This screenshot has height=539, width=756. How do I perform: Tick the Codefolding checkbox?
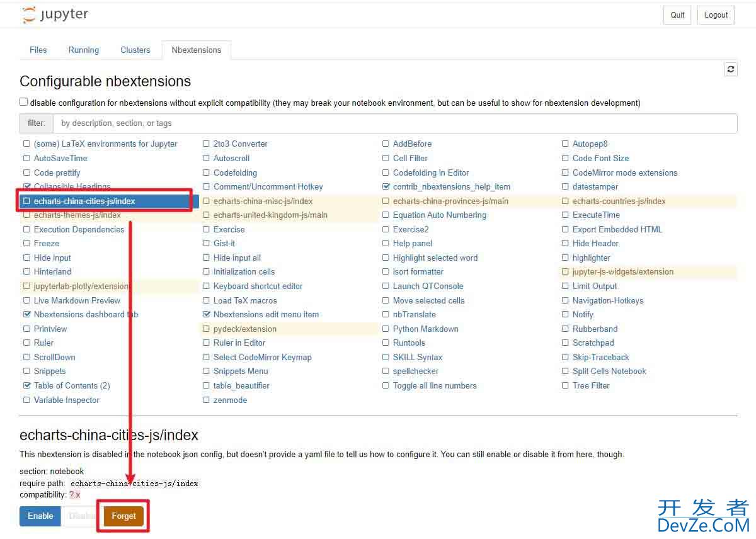(x=206, y=173)
